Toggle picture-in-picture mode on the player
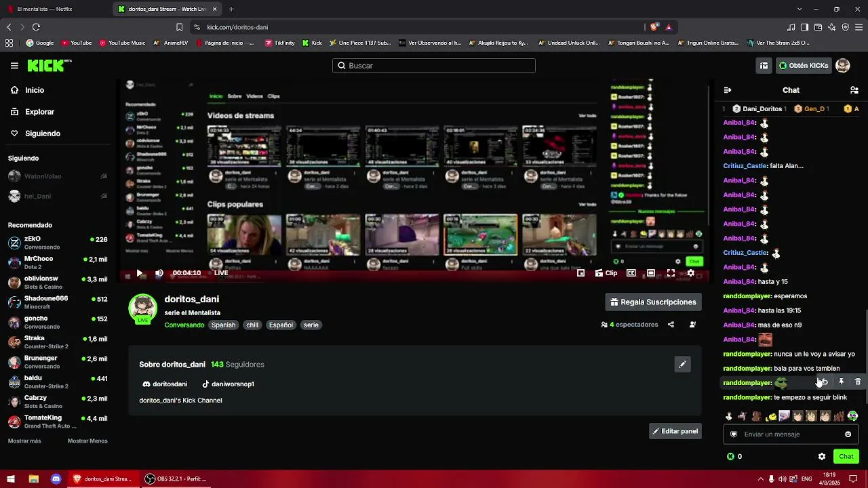This screenshot has width=868, height=488. (x=580, y=273)
